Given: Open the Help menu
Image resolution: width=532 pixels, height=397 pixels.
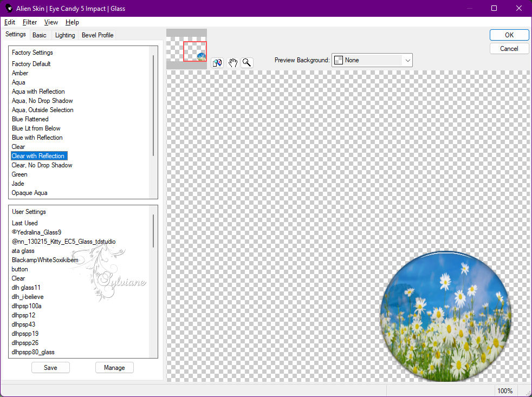Looking at the screenshot, I should click(72, 22).
